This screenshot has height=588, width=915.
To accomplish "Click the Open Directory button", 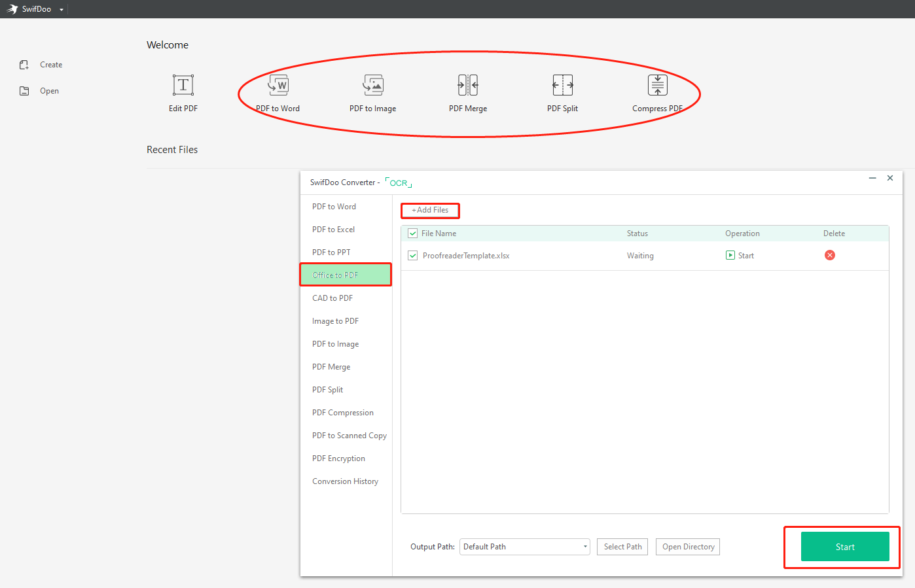I will (x=688, y=547).
